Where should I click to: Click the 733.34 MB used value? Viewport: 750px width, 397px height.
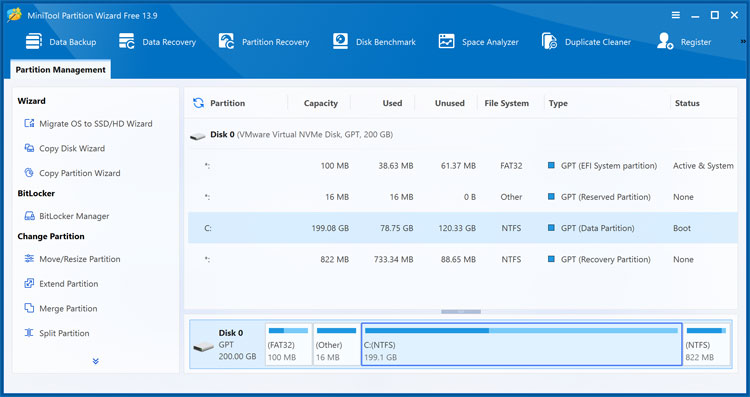click(394, 260)
